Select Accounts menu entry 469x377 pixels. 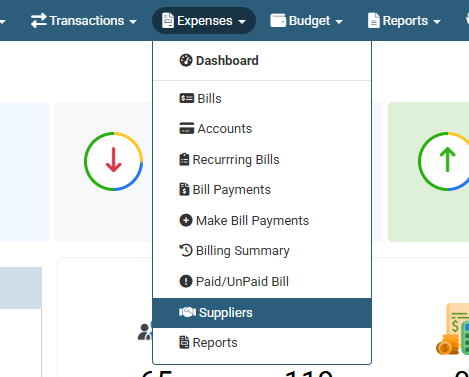(x=262, y=129)
